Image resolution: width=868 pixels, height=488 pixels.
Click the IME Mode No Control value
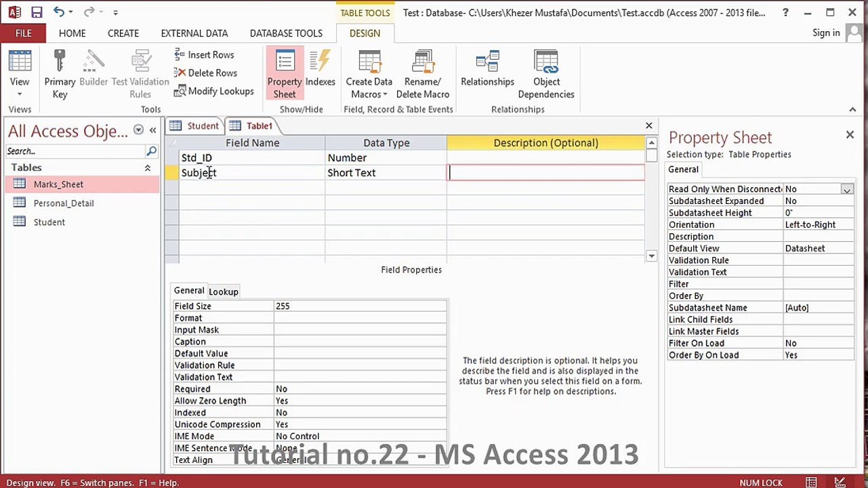click(360, 436)
